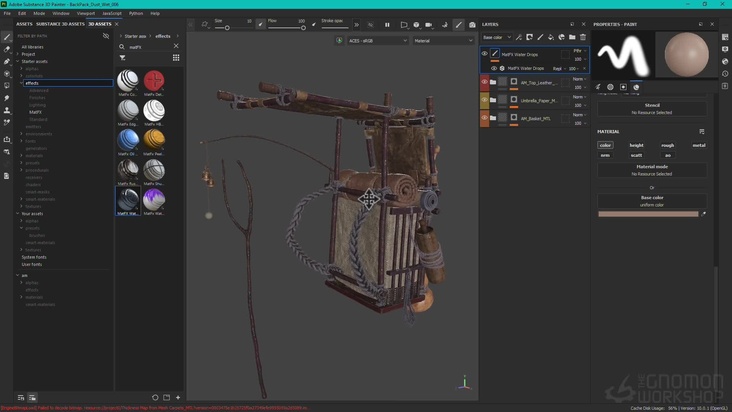This screenshot has height=412, width=732.
Task: Hide the Umbrella_Paper layer folder
Action: 484,100
